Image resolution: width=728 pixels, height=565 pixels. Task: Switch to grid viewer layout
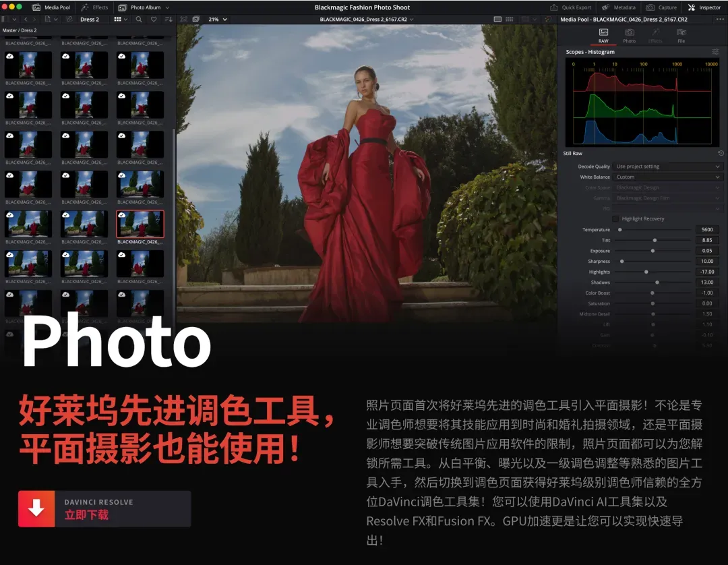(x=510, y=20)
